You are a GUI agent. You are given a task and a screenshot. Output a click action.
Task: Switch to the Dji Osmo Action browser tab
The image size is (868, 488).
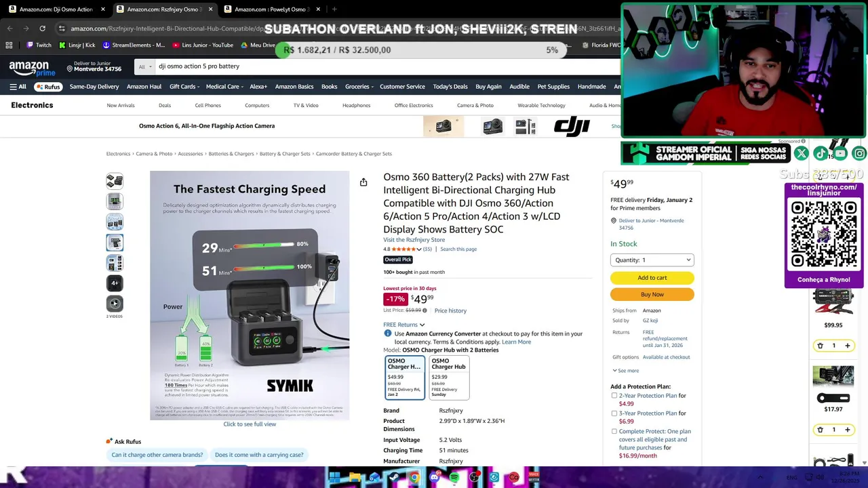point(56,9)
